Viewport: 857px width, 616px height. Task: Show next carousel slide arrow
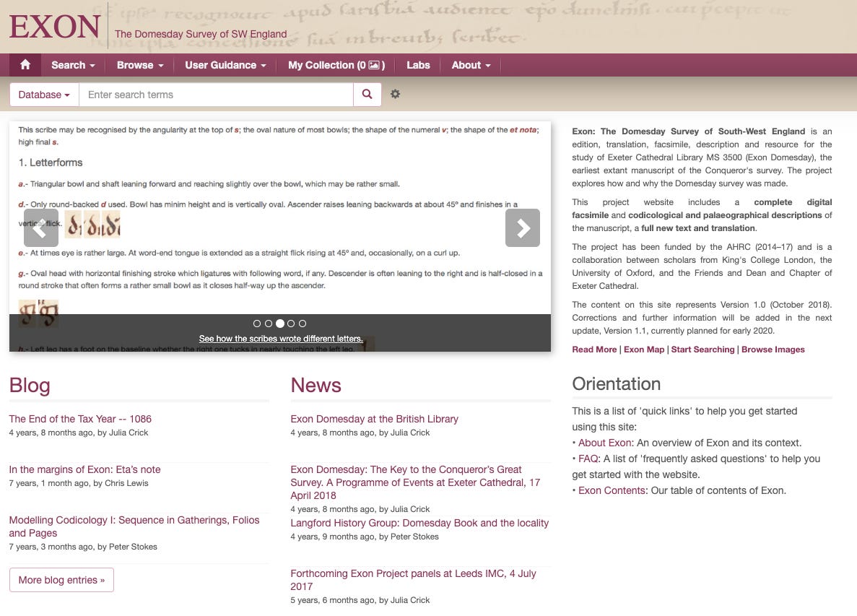click(x=523, y=228)
